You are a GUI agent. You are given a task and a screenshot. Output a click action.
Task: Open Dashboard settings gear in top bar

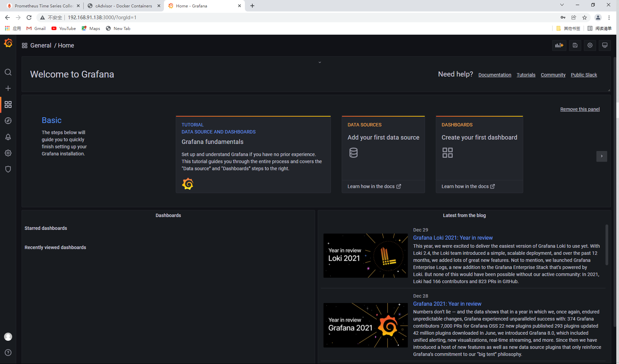(590, 45)
